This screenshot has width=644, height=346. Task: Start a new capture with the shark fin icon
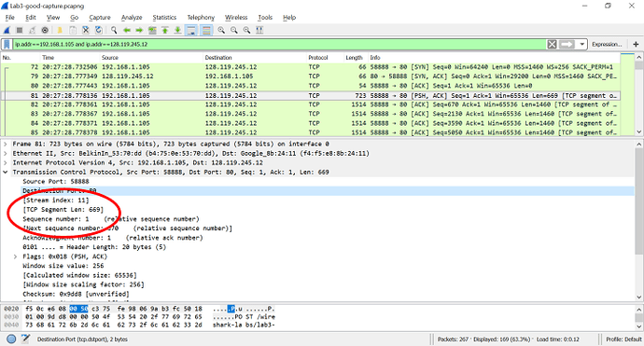(7, 30)
